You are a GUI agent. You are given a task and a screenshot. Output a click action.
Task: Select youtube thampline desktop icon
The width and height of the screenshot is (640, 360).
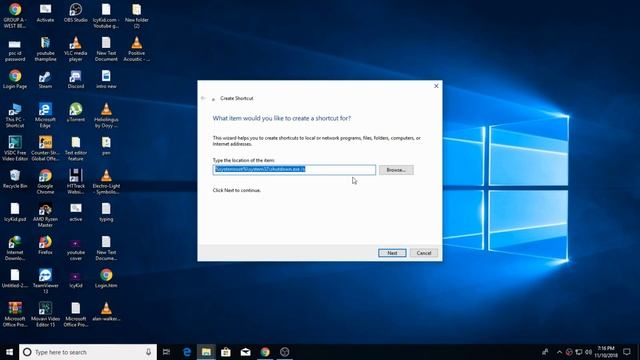45,49
